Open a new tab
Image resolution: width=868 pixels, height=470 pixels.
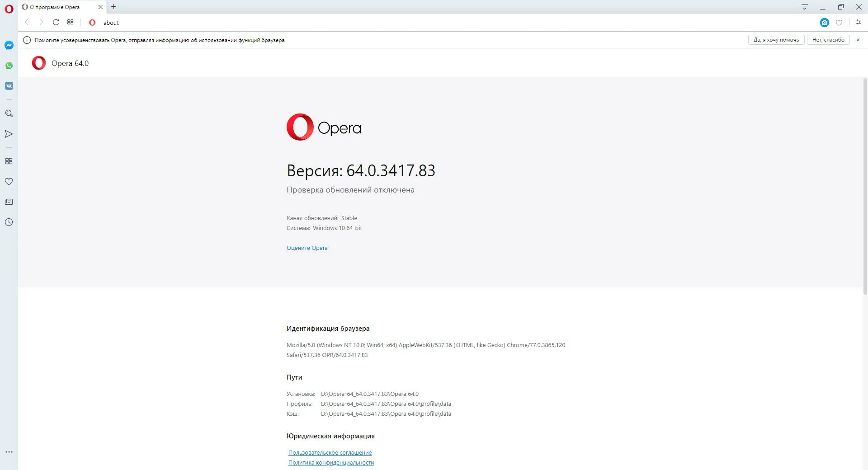114,7
